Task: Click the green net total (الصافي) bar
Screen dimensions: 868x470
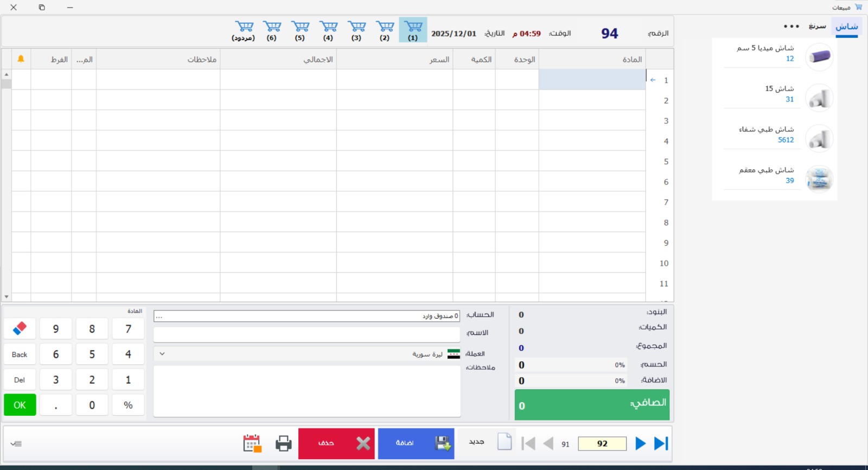Action: tap(592, 404)
